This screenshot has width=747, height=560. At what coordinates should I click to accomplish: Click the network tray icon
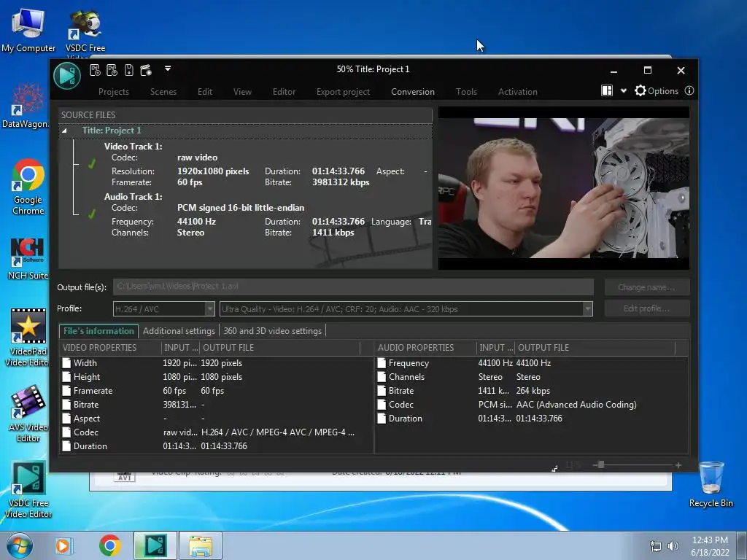pyautogui.click(x=656, y=546)
